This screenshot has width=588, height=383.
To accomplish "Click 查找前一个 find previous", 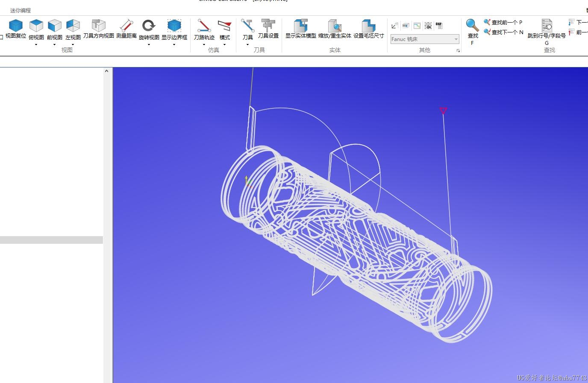I will tap(503, 22).
